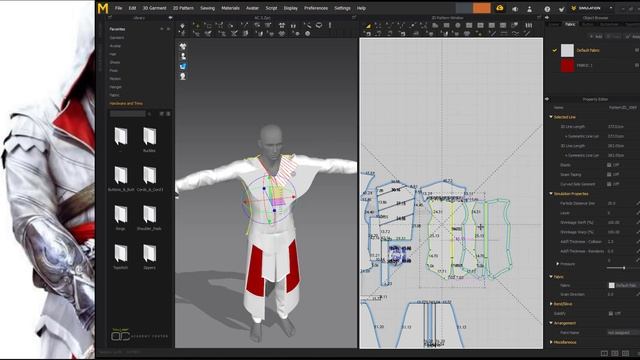
Task: Click the yellow cloud icon in the top bar
Action: [x=500, y=8]
